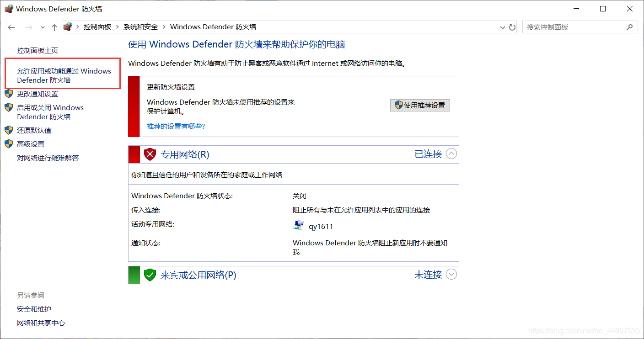Image resolution: width=644 pixels, height=339 pixels.
Task: Open 控制面板主页 in the sidebar
Action: 38,50
